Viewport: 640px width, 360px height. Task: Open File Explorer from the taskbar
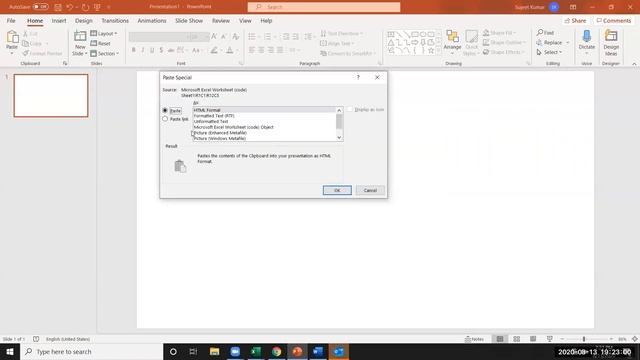[x=214, y=351]
